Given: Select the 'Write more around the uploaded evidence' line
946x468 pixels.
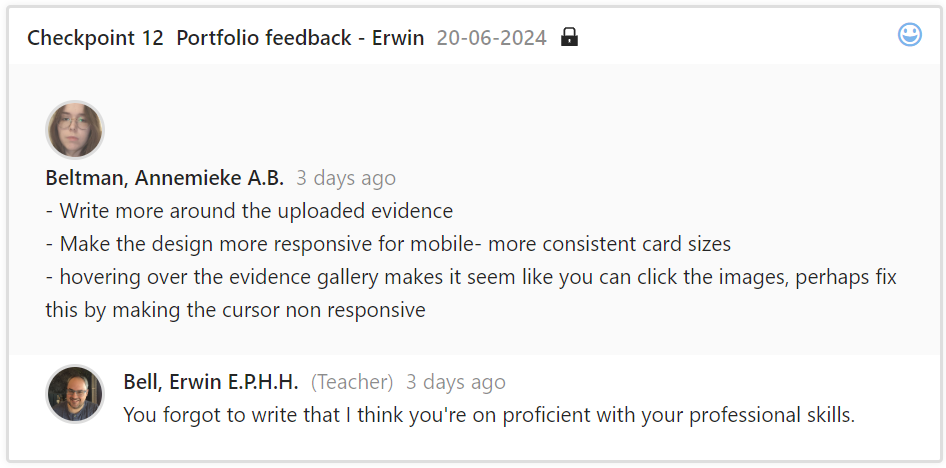Looking at the screenshot, I should coord(250,211).
